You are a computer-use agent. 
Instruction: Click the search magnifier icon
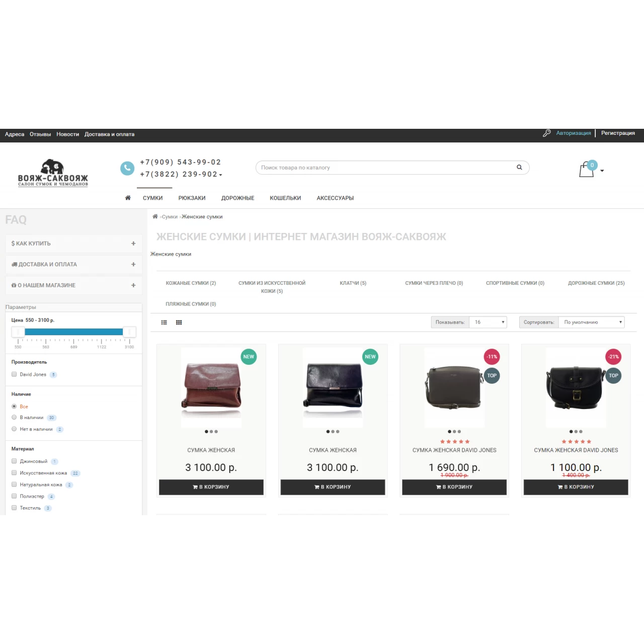pos(519,168)
